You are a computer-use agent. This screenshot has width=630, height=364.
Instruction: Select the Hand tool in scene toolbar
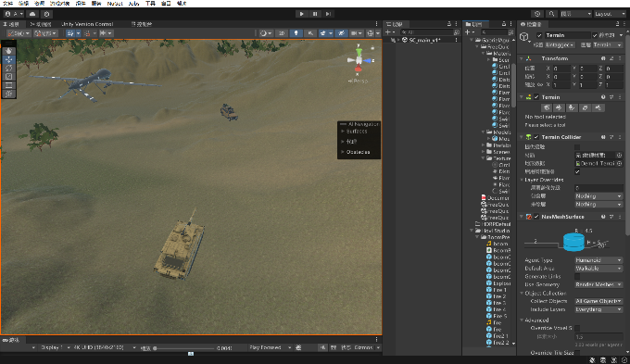tap(8, 51)
